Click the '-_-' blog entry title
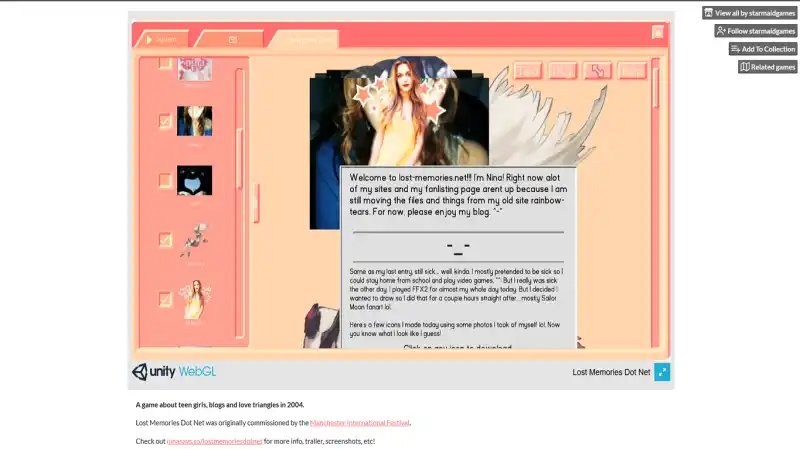Viewport: 800px width, 449px height. point(458,247)
